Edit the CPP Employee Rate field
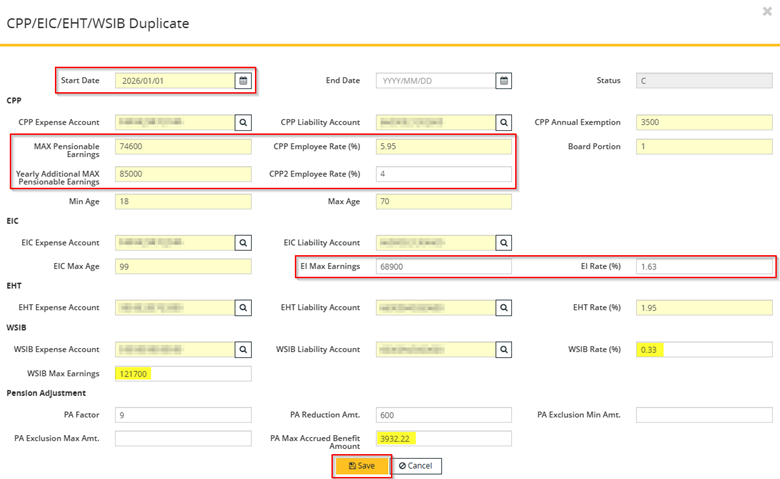780x479 pixels. [444, 147]
